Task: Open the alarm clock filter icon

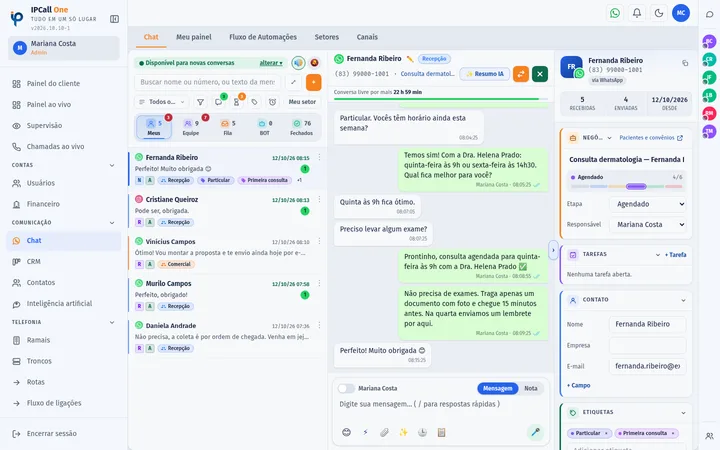Action: pos(272,102)
